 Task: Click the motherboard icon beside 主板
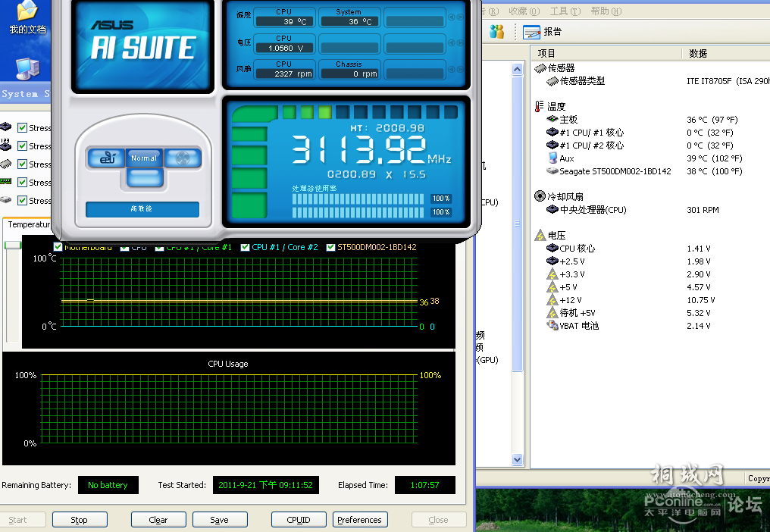click(x=552, y=119)
